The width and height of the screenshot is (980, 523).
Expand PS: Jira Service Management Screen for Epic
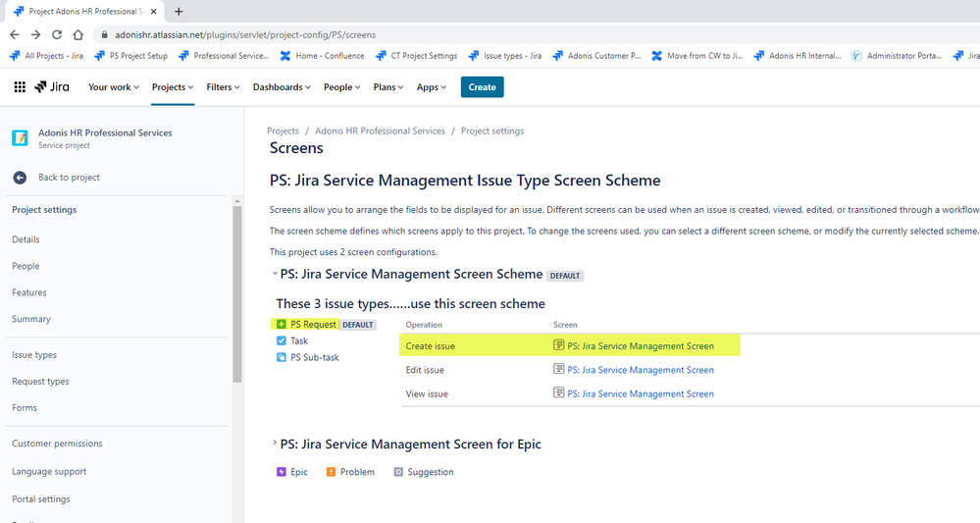point(275,443)
